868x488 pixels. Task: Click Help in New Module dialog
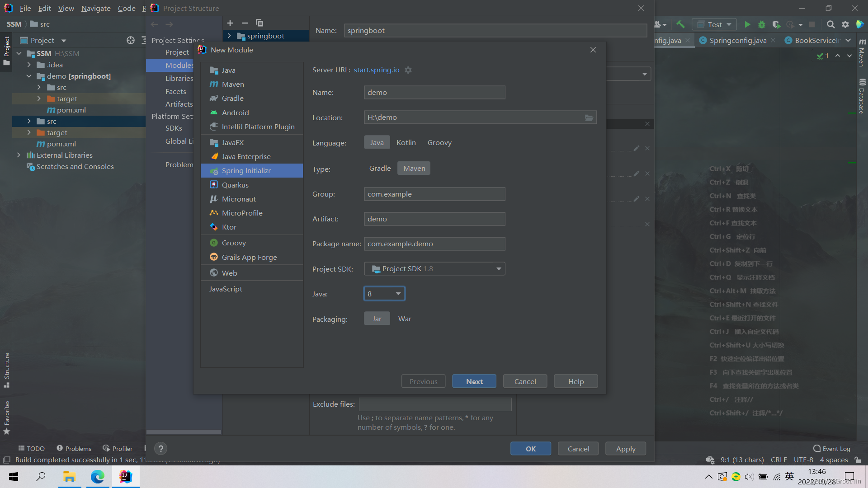pos(576,381)
